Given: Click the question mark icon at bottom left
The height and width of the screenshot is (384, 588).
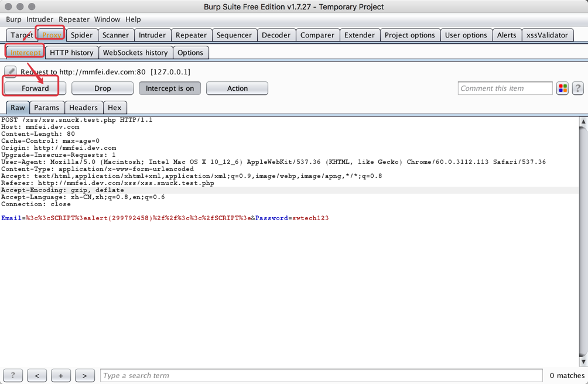Looking at the screenshot, I should 12,375.
